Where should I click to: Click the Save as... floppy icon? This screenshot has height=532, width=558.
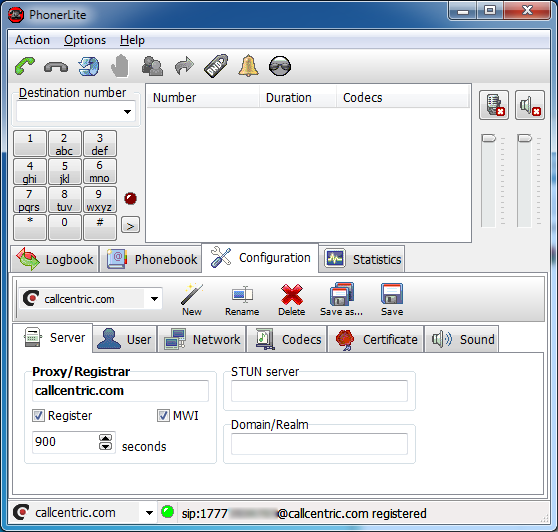tap(341, 299)
